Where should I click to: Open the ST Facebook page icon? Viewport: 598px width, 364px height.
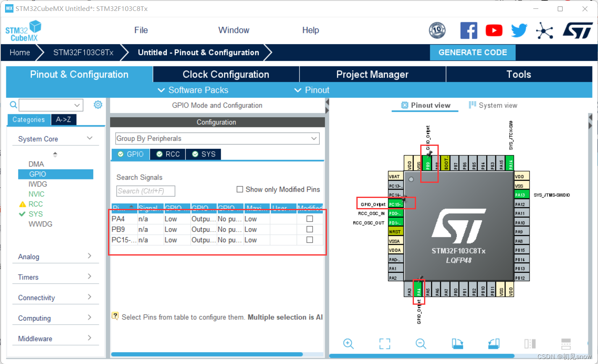469,30
